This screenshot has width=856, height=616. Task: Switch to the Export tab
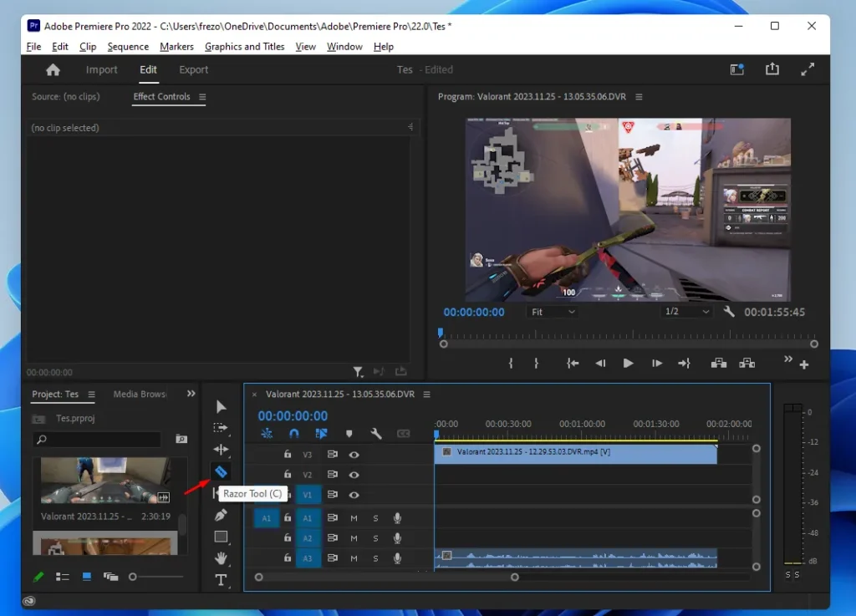(193, 70)
